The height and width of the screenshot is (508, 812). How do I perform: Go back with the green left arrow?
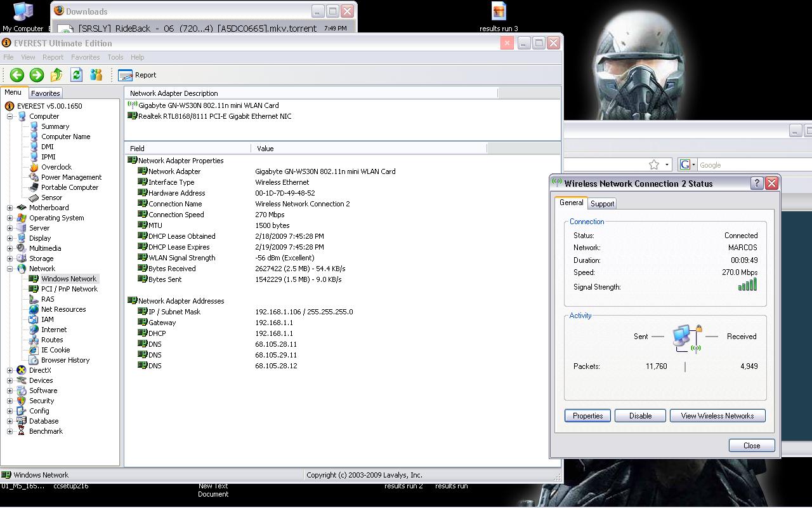click(x=17, y=75)
